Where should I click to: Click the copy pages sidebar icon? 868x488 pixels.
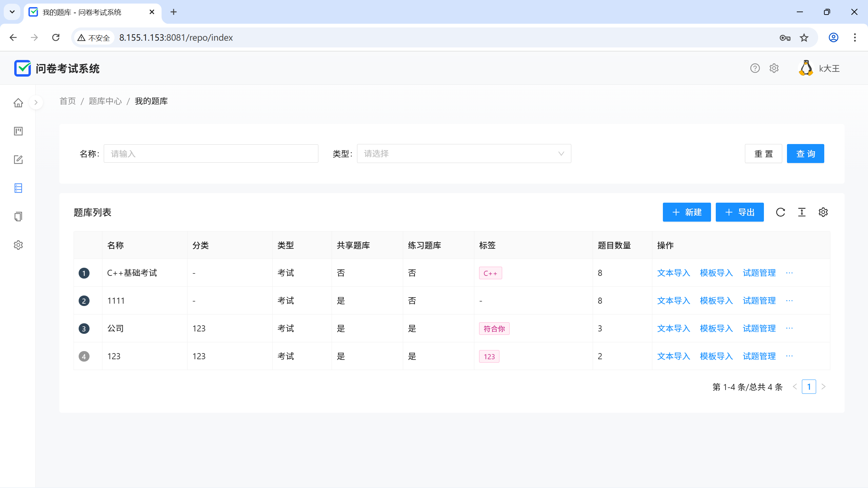click(x=18, y=217)
